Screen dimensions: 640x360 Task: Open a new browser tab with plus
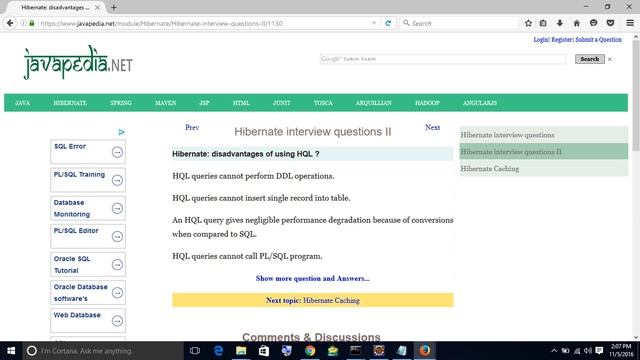[x=113, y=7]
